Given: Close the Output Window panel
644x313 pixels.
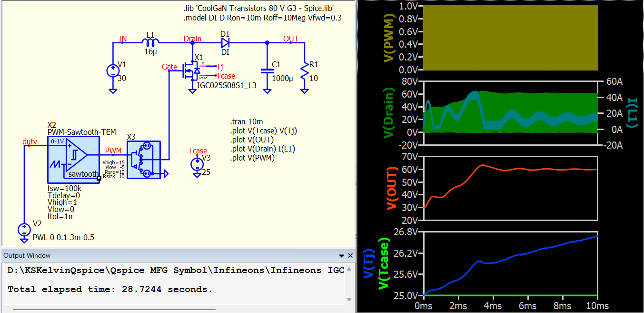Looking at the screenshot, I should point(350,256).
